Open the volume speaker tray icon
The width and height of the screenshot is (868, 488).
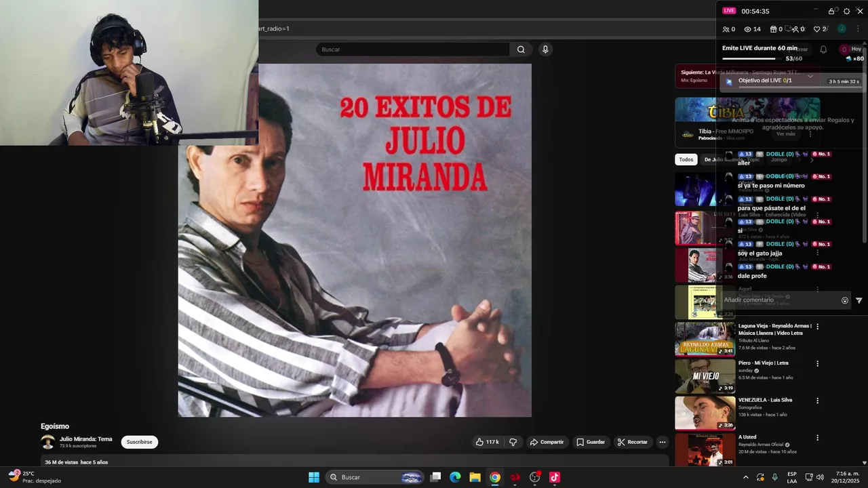(820, 477)
